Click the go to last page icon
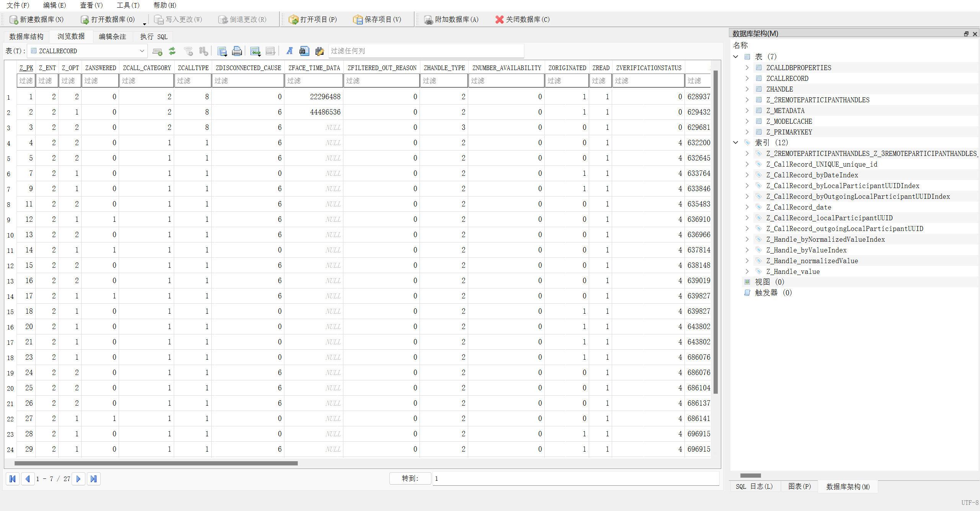980x511 pixels. coord(93,479)
